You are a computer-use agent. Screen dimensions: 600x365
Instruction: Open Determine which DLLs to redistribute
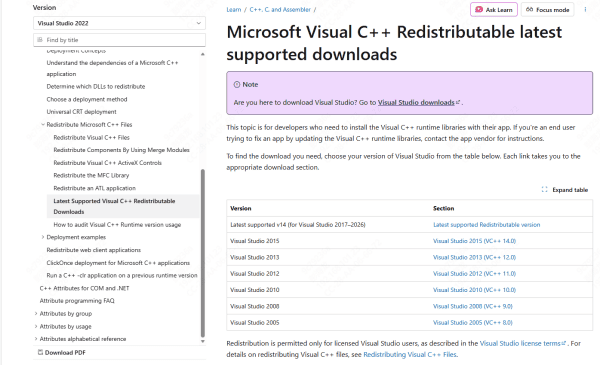96,86
